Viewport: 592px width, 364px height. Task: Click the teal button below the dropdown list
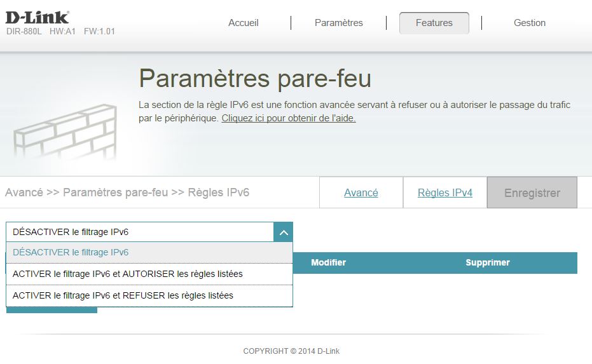point(52,310)
